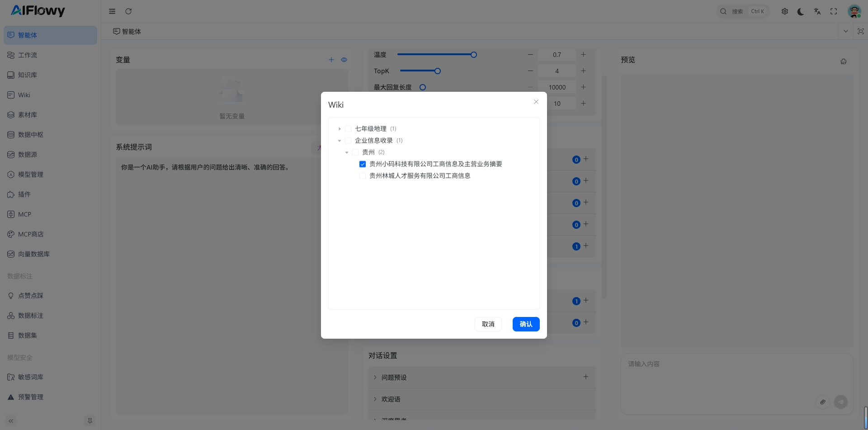868x430 pixels.
Task: Click the 数据标注 sidebar icon
Action: coord(11,316)
